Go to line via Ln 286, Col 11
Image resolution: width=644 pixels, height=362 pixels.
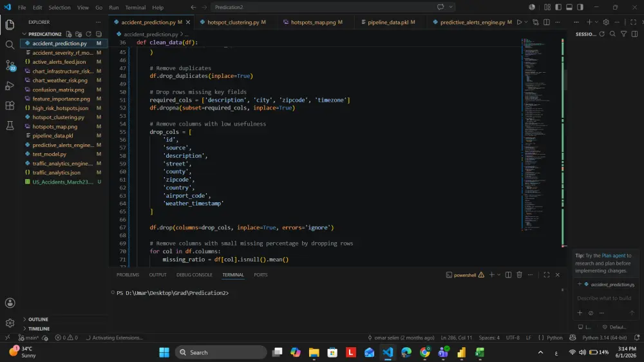[457, 338]
